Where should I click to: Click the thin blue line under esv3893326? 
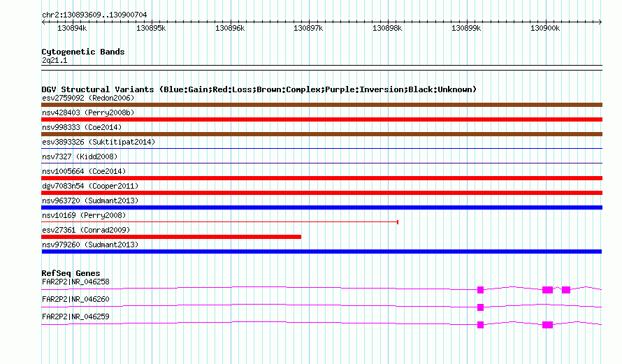(x=321, y=148)
